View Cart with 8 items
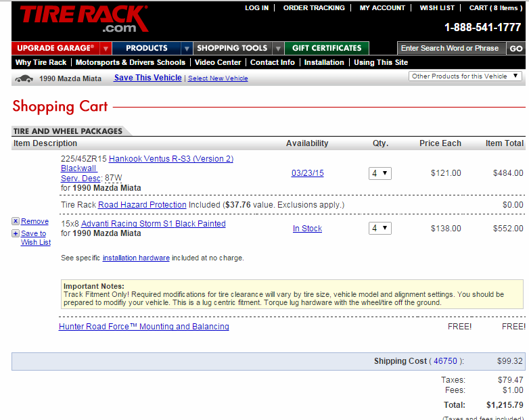Viewport: 529px width, 420px height. tap(496, 7)
